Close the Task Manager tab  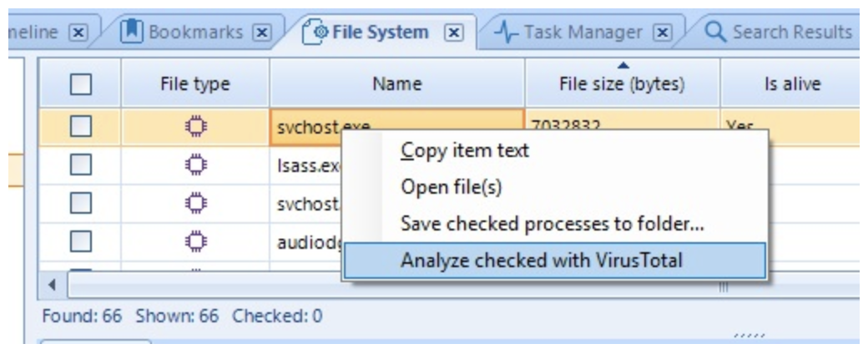pyautogui.click(x=662, y=33)
